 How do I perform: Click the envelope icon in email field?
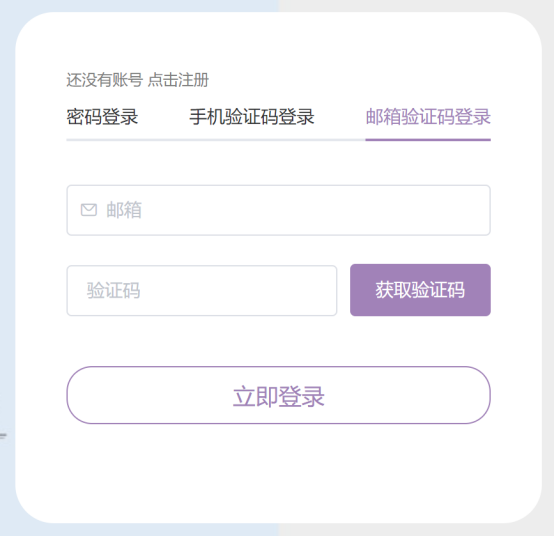coord(89,210)
